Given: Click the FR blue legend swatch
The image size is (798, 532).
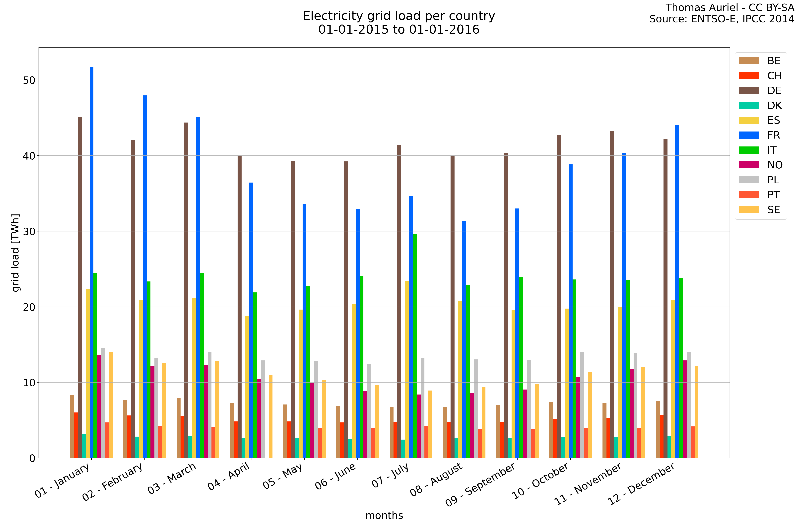Looking at the screenshot, I should click(x=749, y=135).
